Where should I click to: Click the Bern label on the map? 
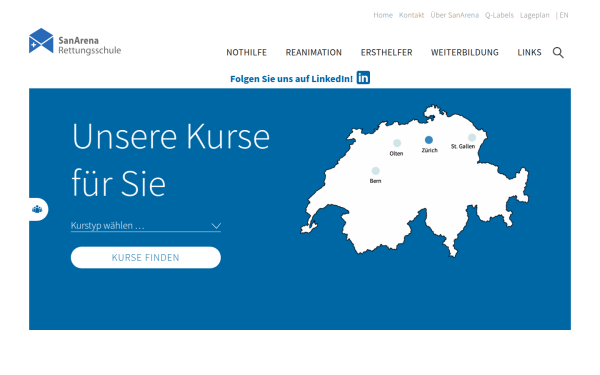[375, 181]
